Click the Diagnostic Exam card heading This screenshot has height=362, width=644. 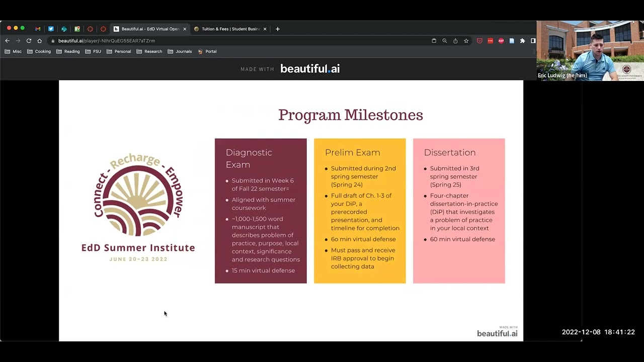point(249,158)
